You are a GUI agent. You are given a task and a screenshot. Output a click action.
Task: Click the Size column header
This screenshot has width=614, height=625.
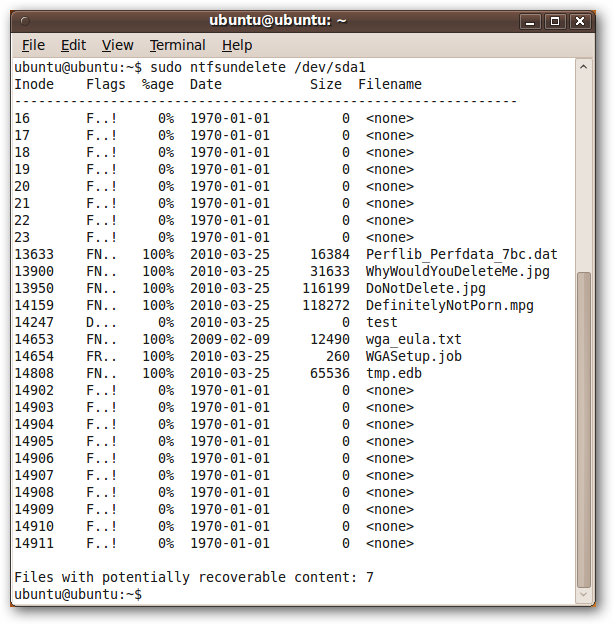pos(326,84)
